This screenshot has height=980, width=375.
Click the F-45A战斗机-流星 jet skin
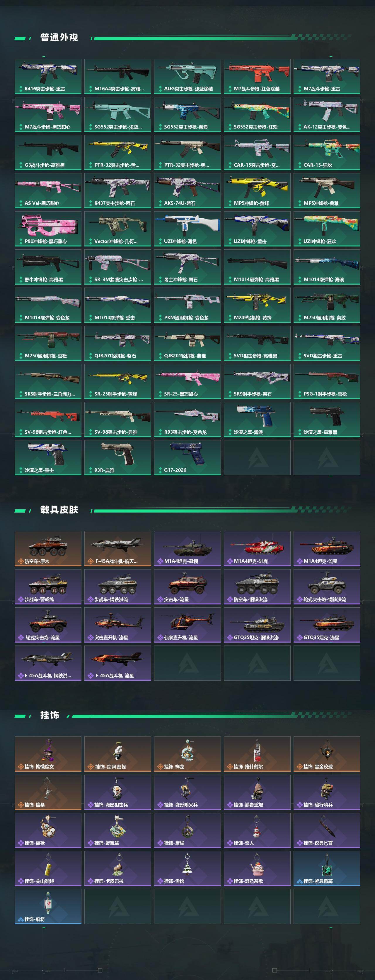click(118, 663)
